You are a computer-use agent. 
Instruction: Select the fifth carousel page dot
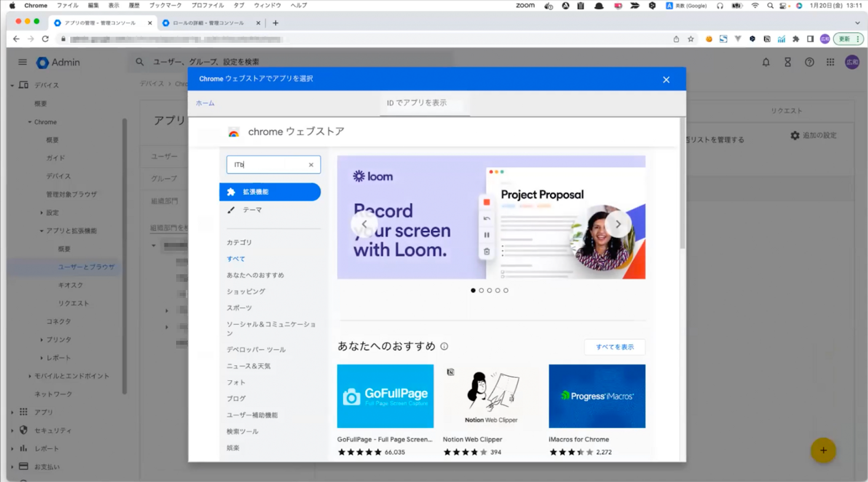506,291
